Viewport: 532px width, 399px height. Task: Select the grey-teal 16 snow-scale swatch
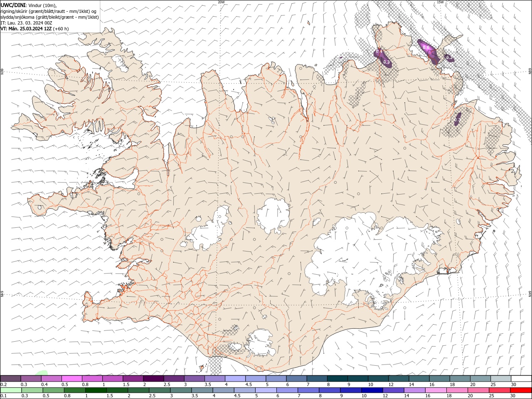coord(440,379)
